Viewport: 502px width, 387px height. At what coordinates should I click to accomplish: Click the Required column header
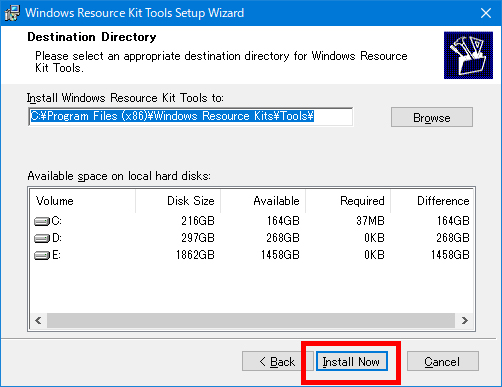coord(348,201)
